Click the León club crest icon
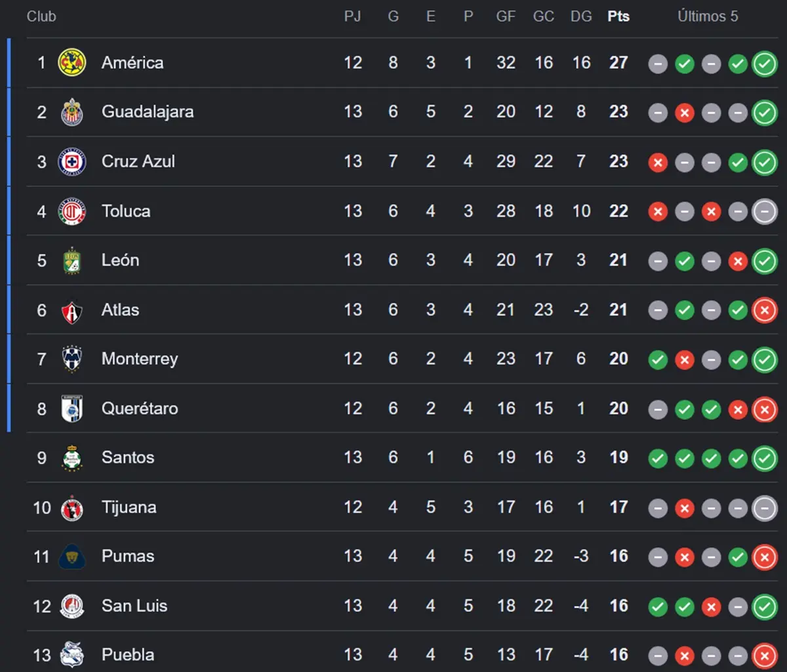 click(x=72, y=260)
